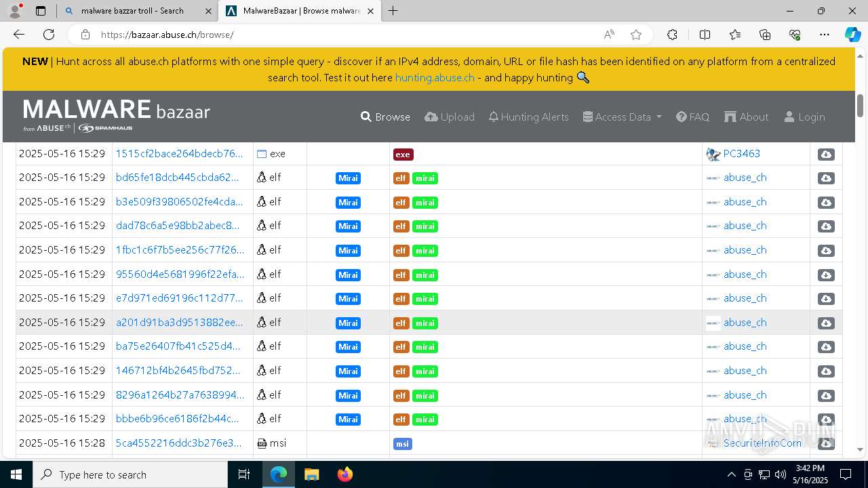Screen dimensions: 868x488
Task: Follow the hunting.abuse.ch link in banner
Action: coord(435,77)
